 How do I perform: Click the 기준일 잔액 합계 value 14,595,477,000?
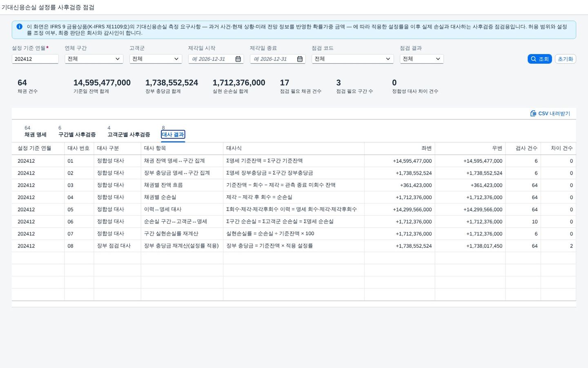point(102,83)
